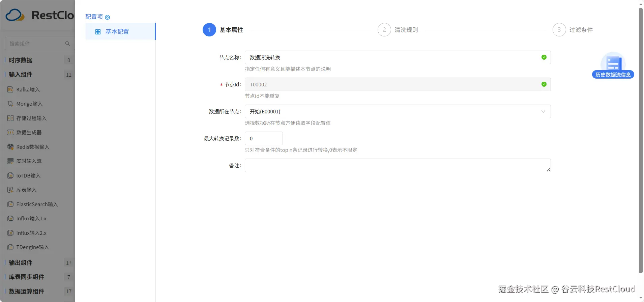This screenshot has height=302, width=644.
Task: Go to step 3 过滤条件
Action: 573,30
